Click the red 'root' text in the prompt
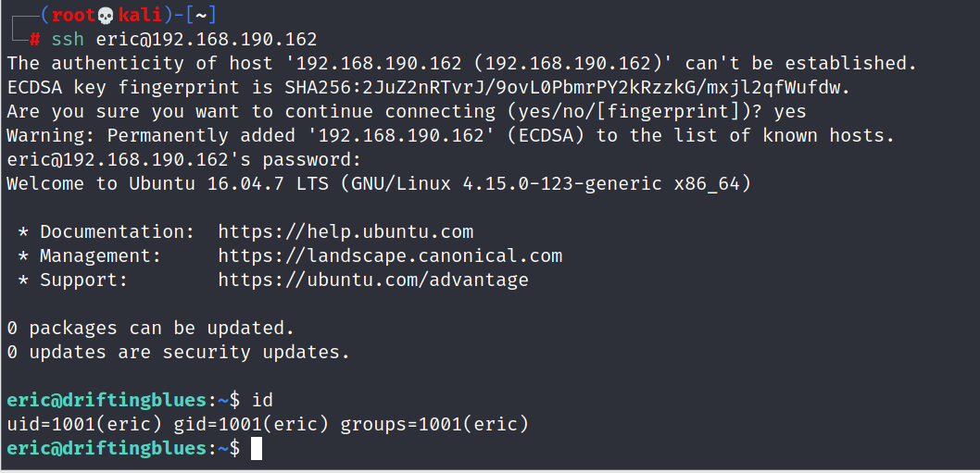 pyautogui.click(x=73, y=16)
